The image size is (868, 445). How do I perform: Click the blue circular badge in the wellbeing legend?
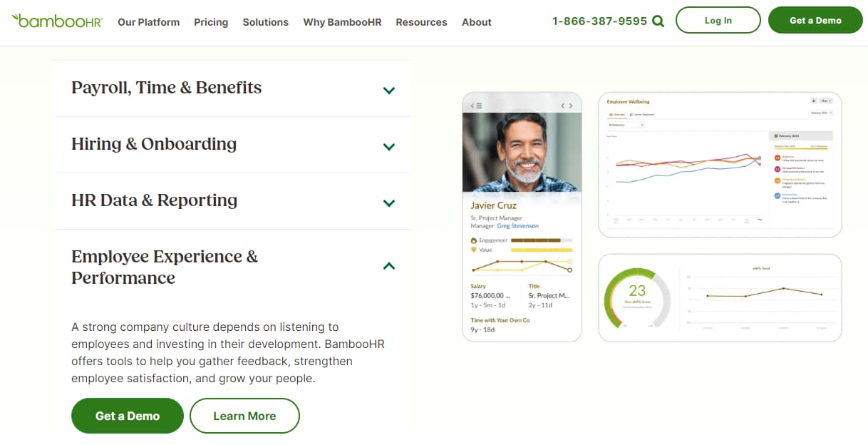click(x=777, y=196)
